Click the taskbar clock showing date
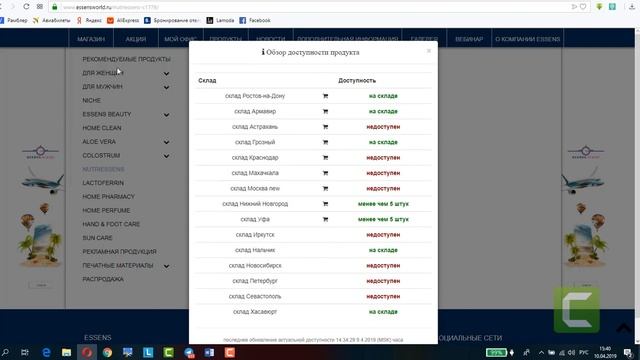Viewport: 640px width, 360px height. point(605,352)
